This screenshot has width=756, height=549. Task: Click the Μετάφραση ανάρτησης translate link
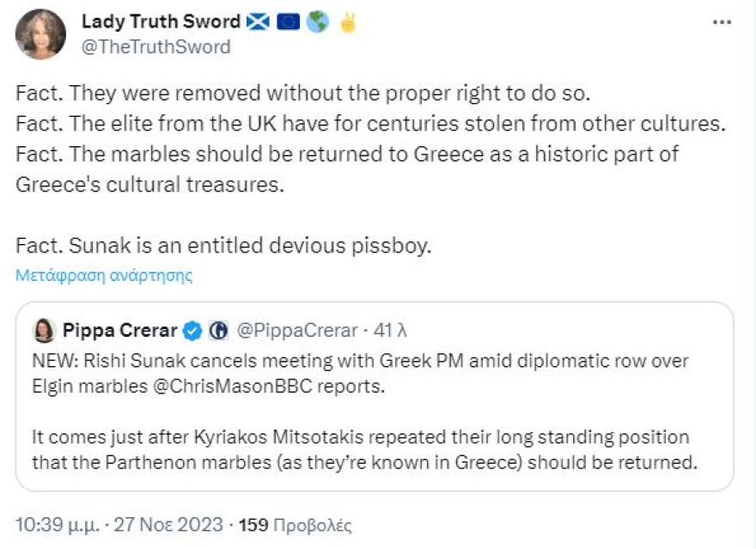coord(104,276)
